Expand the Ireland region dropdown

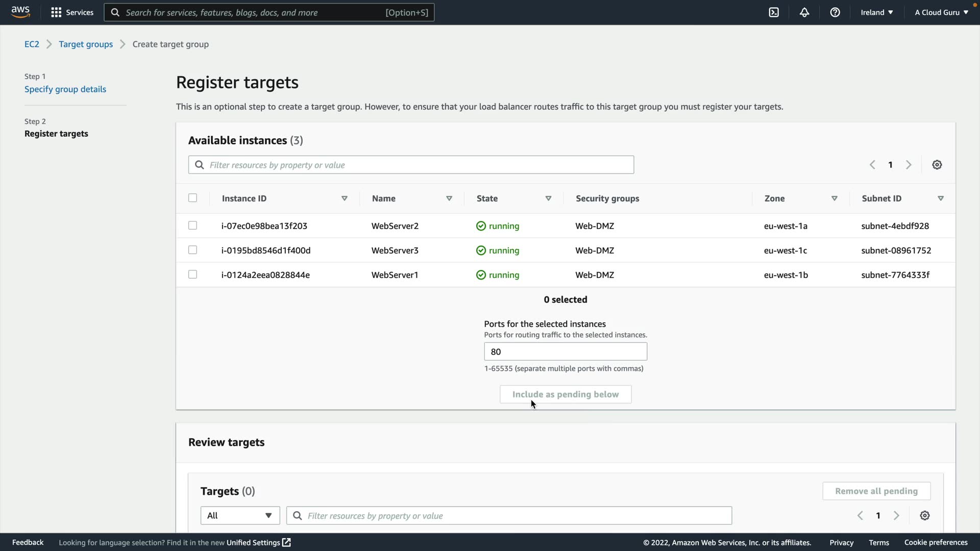(x=876, y=12)
